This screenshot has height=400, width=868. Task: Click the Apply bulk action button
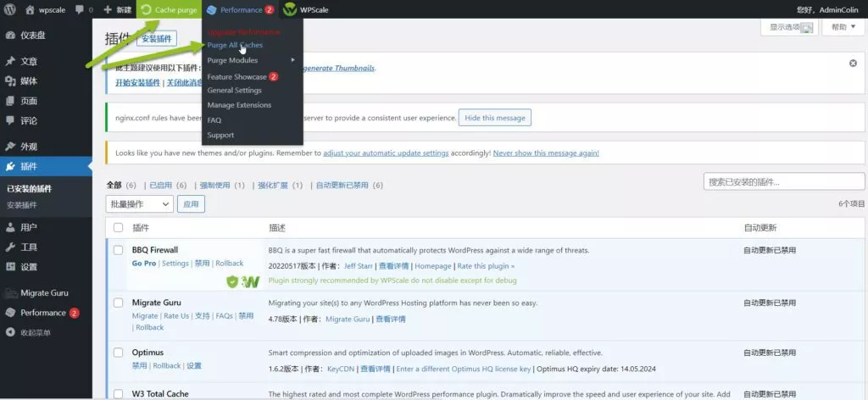[x=191, y=204]
